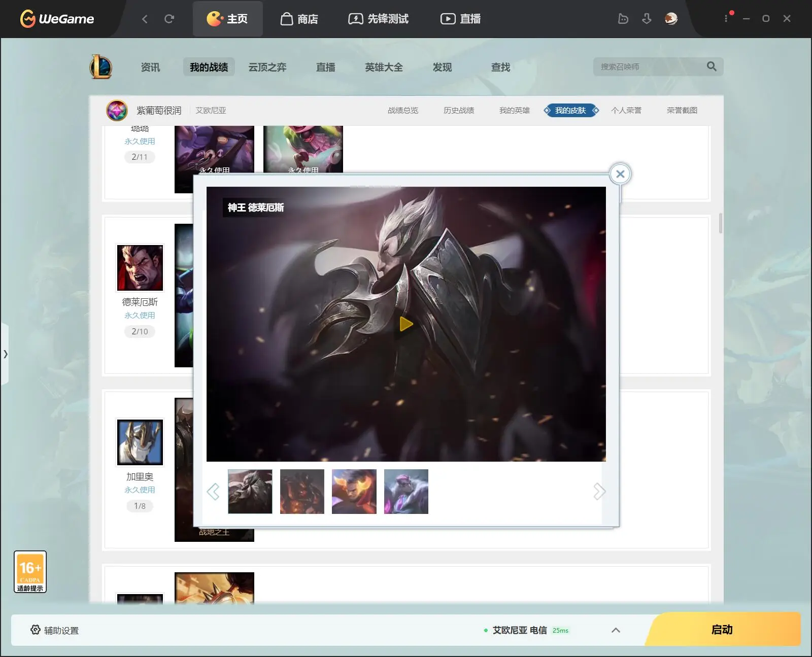Viewport: 812px width, 657px height.
Task: Expand the server list chevron
Action: pos(616,630)
